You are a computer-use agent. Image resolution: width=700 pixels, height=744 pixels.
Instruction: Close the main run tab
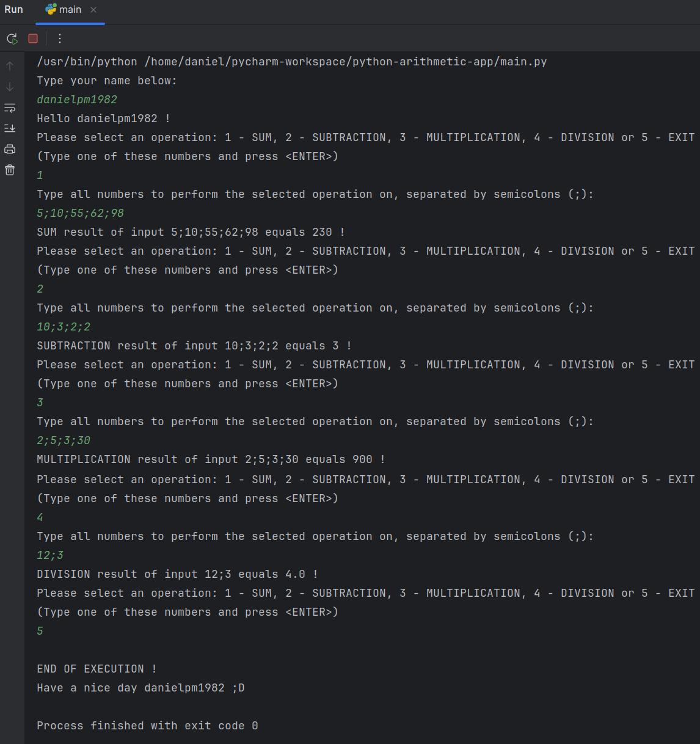click(93, 10)
